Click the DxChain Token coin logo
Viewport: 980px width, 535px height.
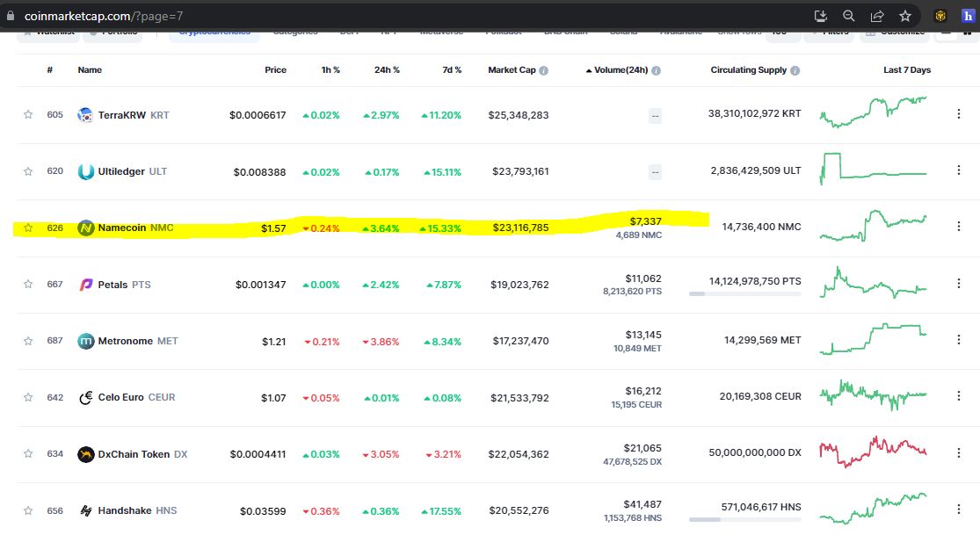coord(85,454)
